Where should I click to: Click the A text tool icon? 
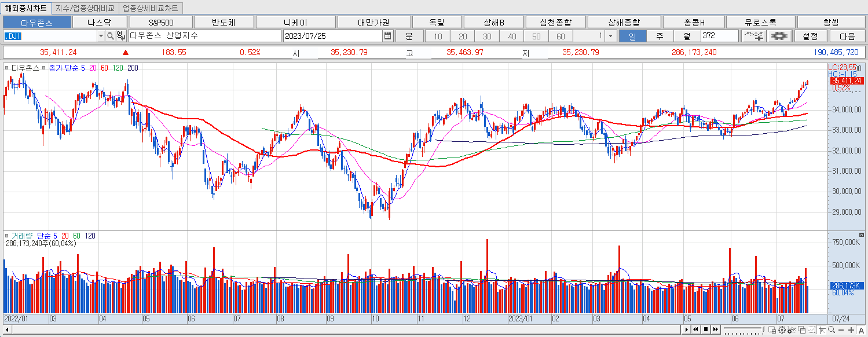(861, 330)
